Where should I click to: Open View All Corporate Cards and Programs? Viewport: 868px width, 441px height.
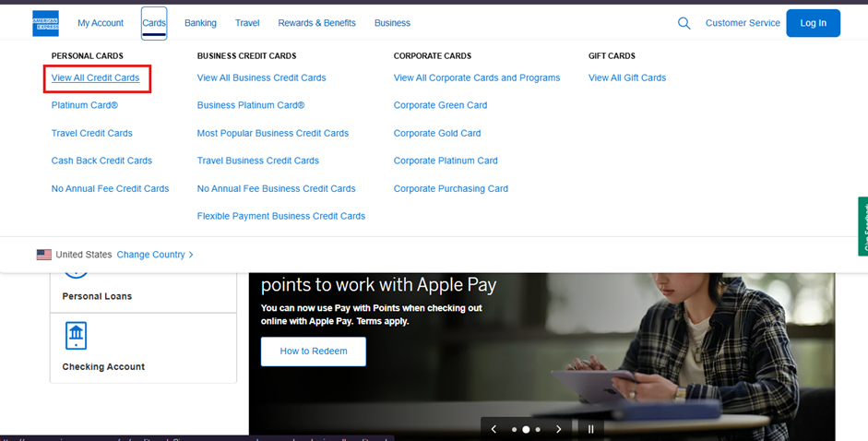pos(477,78)
